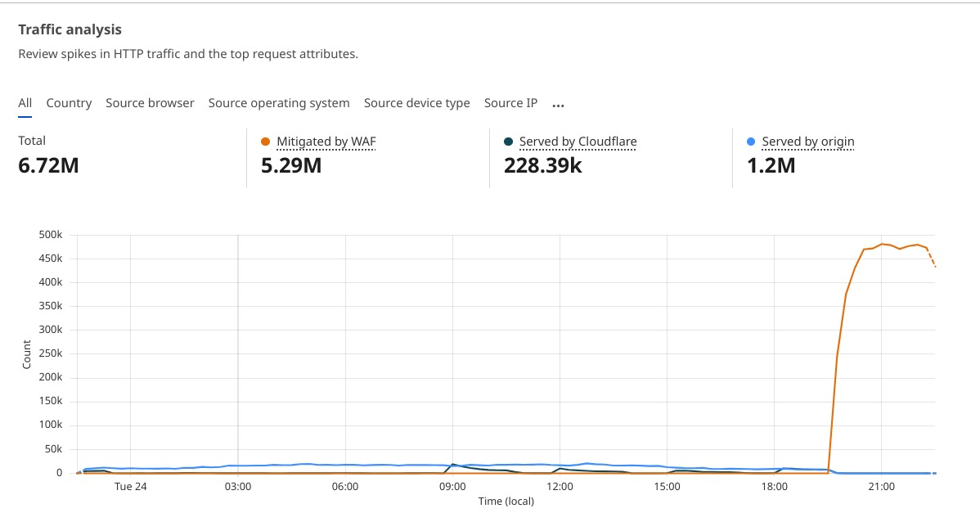
Task: Click the 1.2M origin served count
Action: point(771,165)
